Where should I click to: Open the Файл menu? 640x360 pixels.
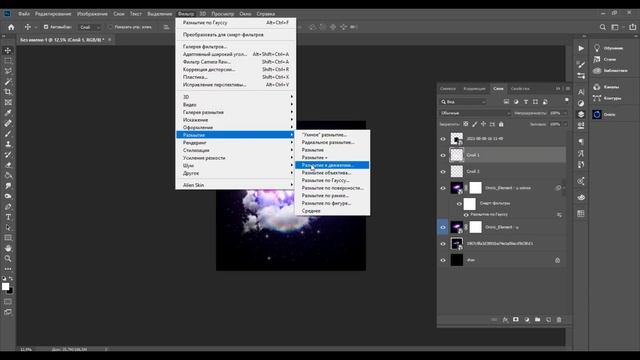(x=24, y=13)
